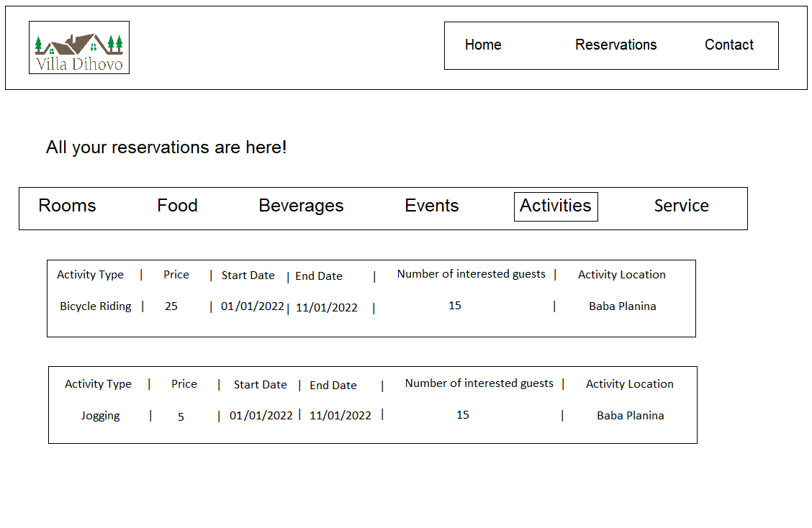This screenshot has width=812, height=528.
Task: Go to the Home page
Action: pyautogui.click(x=483, y=45)
